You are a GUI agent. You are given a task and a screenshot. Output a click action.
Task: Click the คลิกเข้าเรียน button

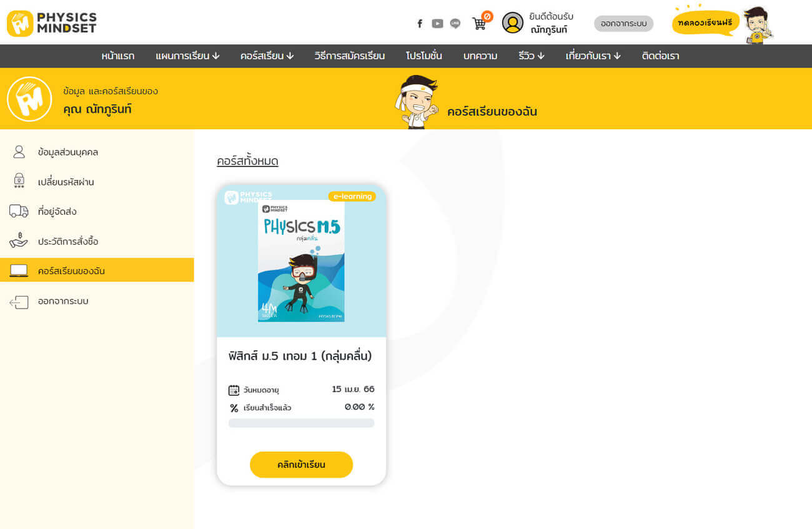click(301, 465)
